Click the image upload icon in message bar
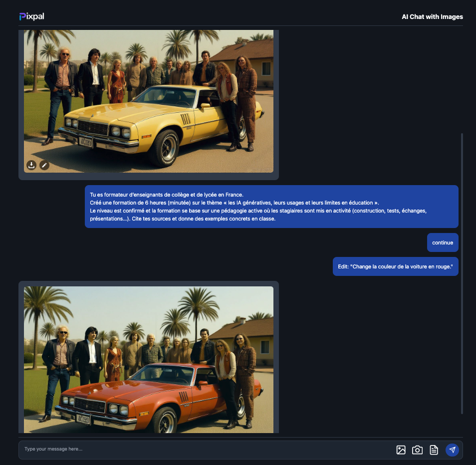 coord(401,450)
